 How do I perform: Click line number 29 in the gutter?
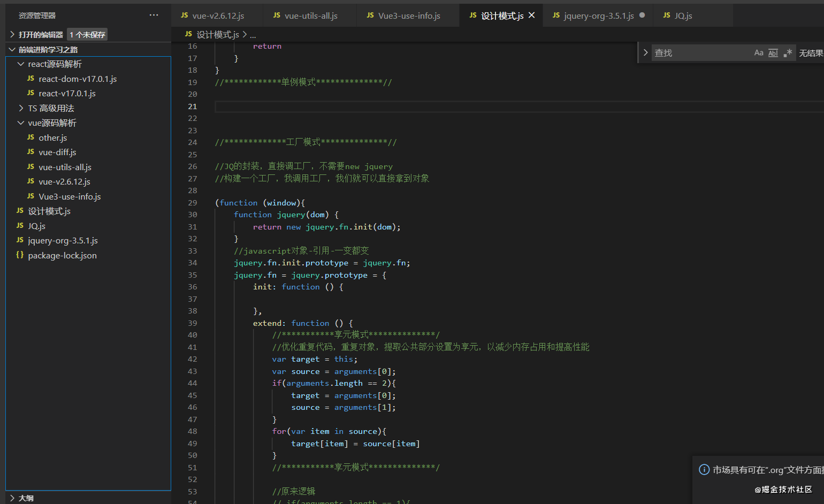coord(193,203)
